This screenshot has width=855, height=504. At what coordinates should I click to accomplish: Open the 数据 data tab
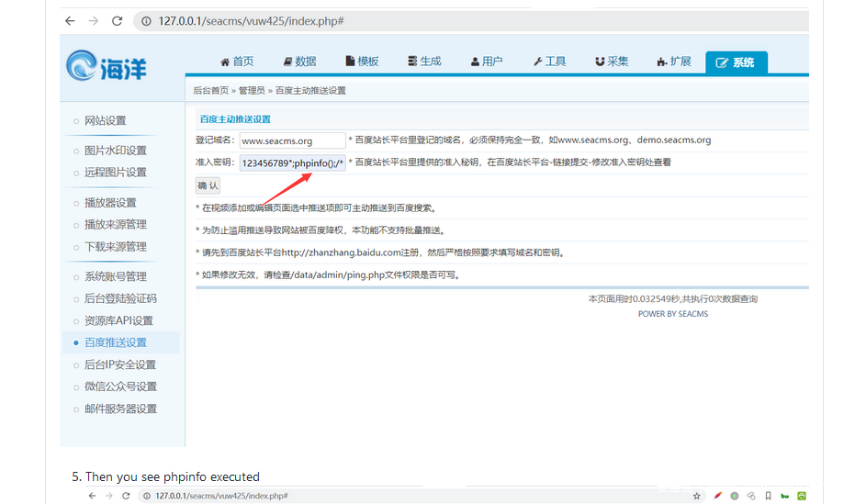pos(299,62)
